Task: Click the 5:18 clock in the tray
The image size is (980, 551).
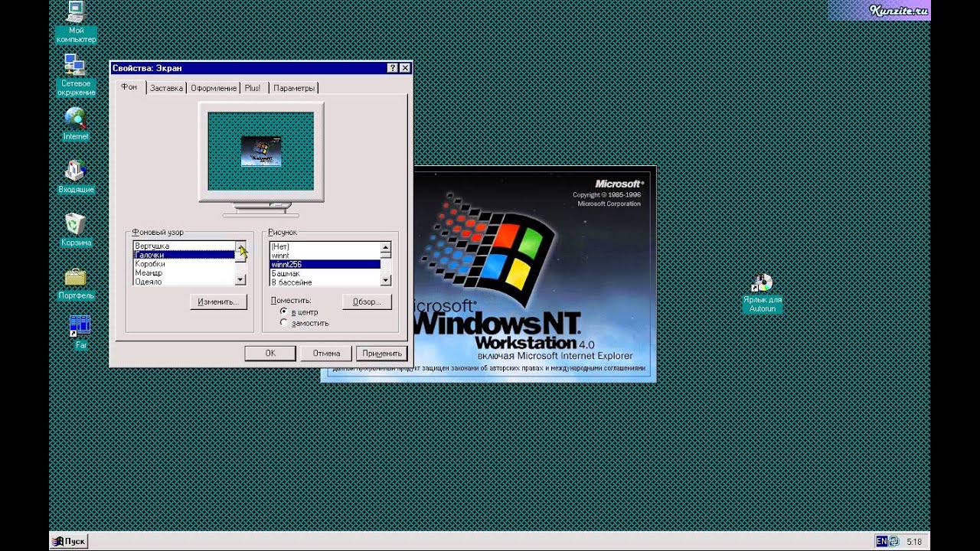Action: pyautogui.click(x=913, y=541)
